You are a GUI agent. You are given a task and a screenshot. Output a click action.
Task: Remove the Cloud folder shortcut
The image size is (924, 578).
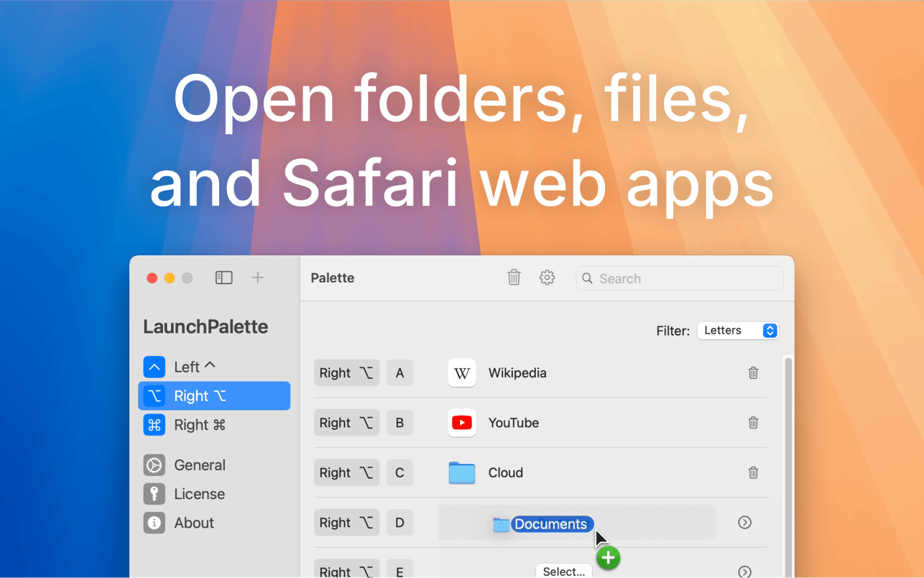pyautogui.click(x=753, y=472)
